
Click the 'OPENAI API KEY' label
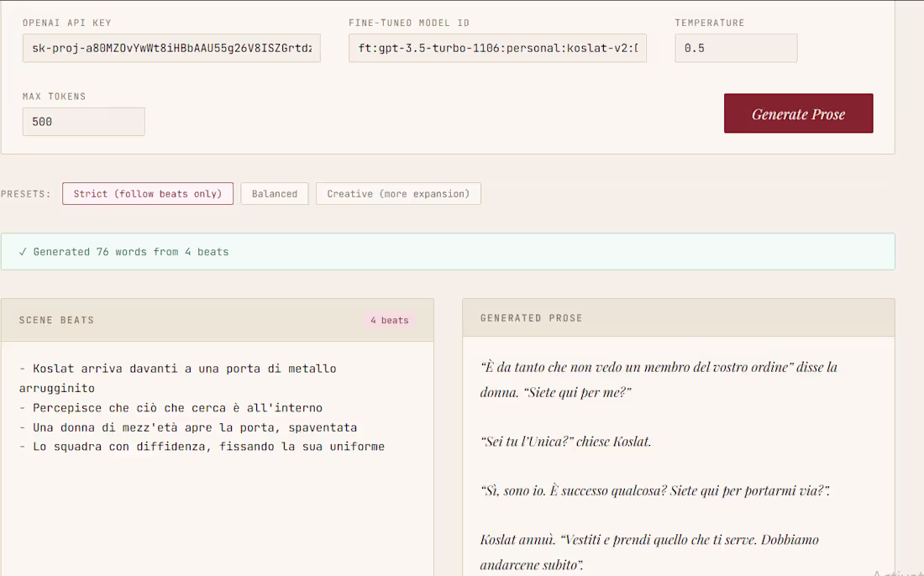pyautogui.click(x=66, y=23)
